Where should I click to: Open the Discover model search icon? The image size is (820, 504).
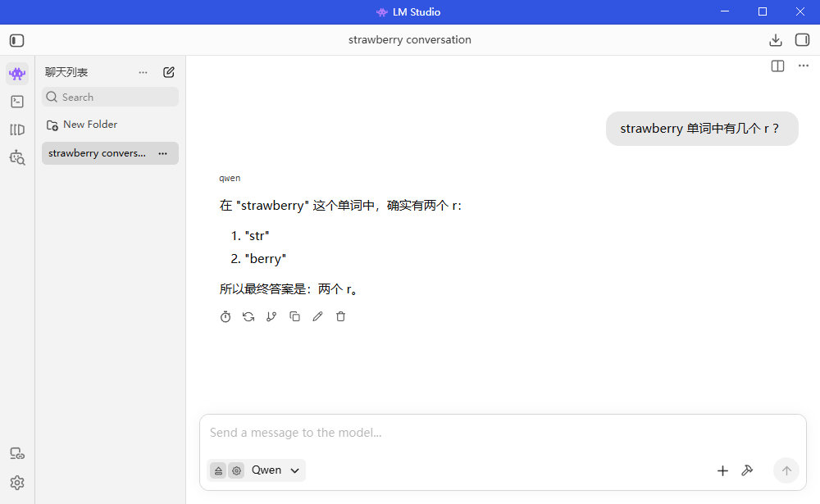17,157
